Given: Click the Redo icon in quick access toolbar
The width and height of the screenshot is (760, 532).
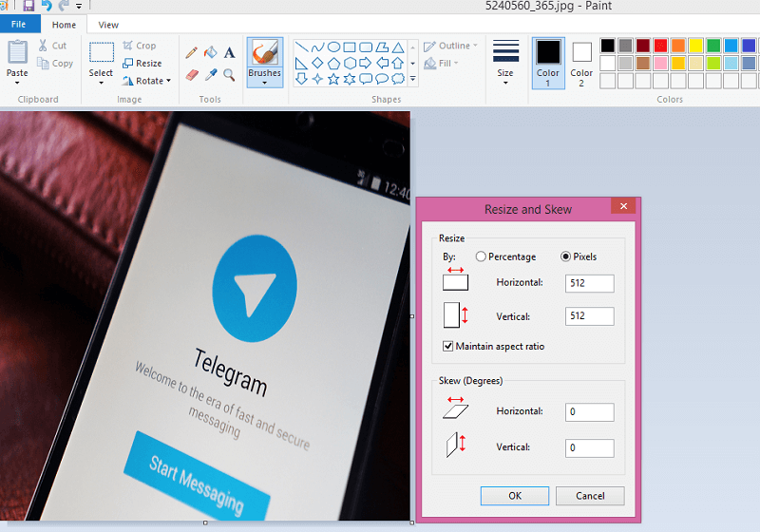Looking at the screenshot, I should click(64, 6).
